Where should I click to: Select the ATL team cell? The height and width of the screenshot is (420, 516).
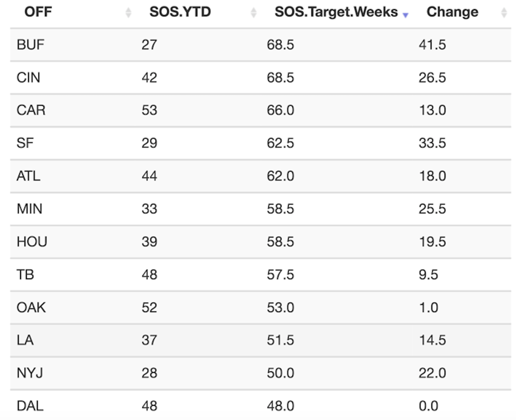28,176
